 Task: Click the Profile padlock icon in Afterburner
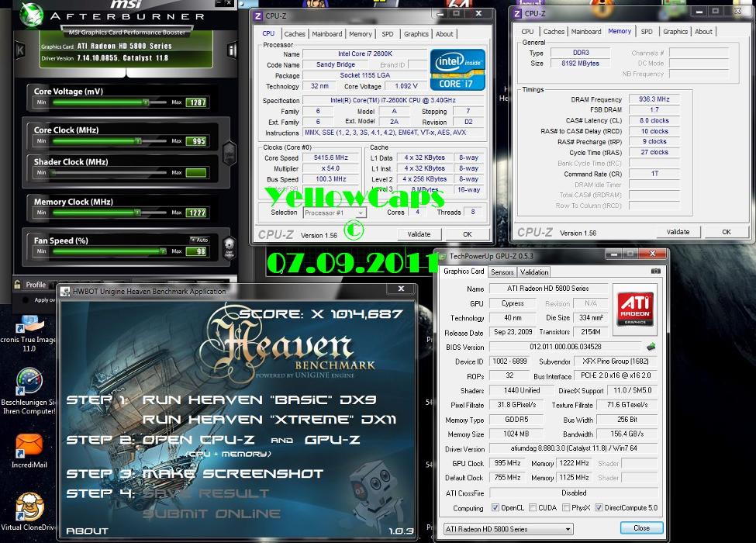(17, 284)
